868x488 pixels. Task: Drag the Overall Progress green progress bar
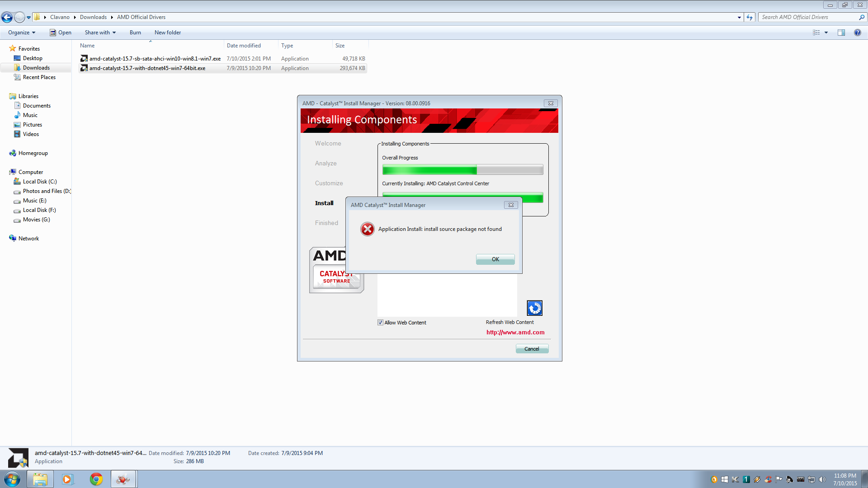pyautogui.click(x=462, y=170)
